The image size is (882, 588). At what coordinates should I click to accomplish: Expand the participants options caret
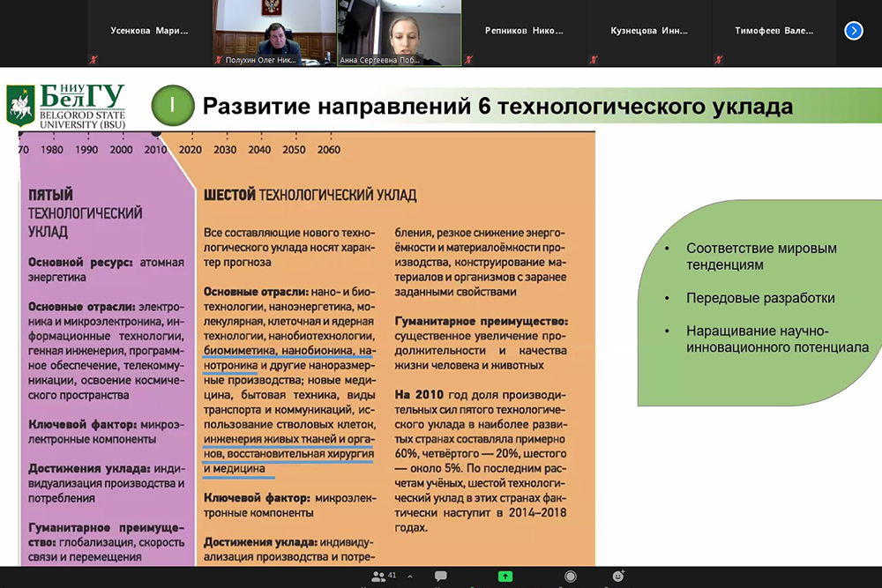point(409,577)
